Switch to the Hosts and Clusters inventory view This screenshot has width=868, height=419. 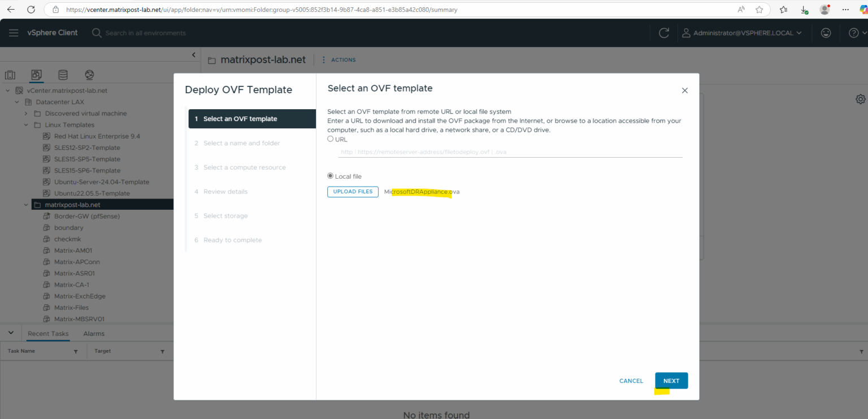pyautogui.click(x=10, y=75)
